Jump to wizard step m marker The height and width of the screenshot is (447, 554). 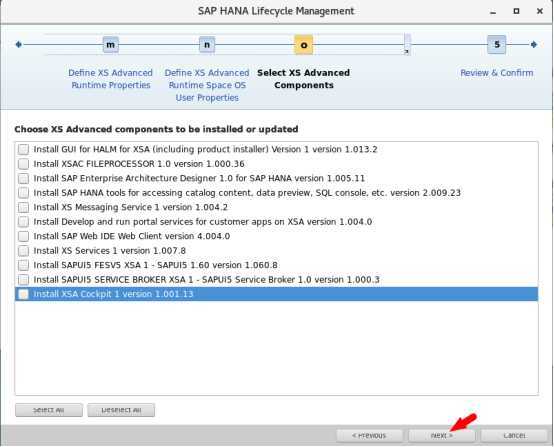111,45
